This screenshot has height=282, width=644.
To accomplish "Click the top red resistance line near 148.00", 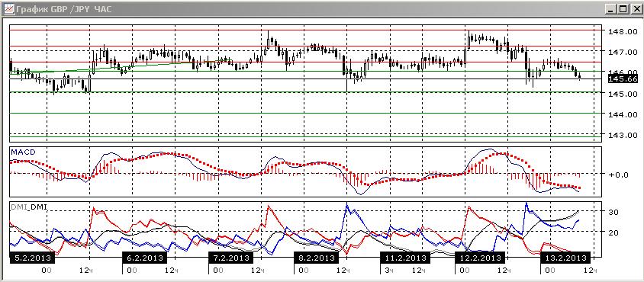I will [304, 30].
